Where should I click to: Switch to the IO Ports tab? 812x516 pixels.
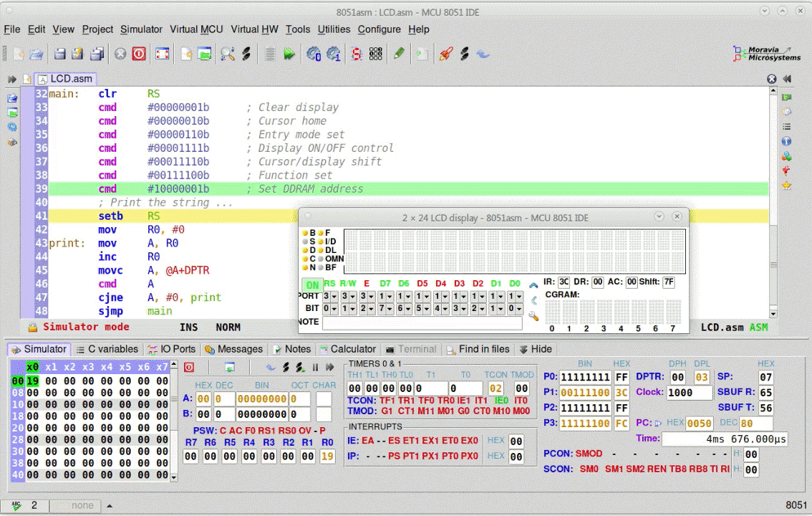[172, 349]
